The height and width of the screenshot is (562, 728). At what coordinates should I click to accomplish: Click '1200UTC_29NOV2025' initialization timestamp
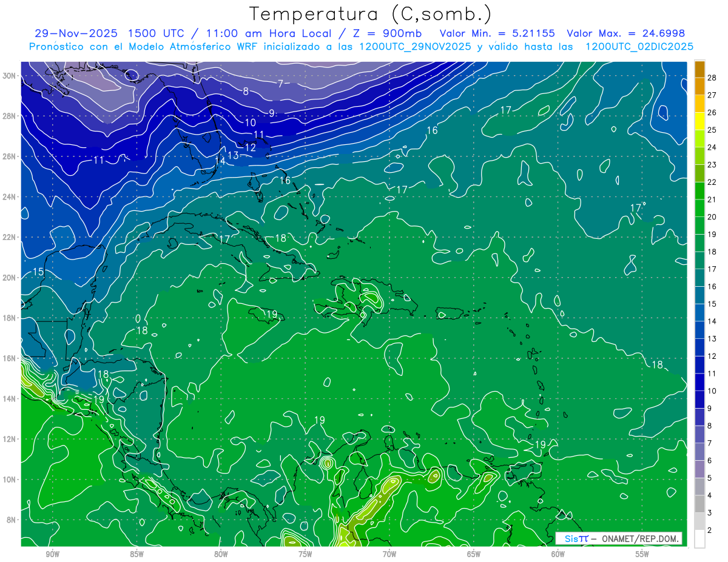point(416,47)
